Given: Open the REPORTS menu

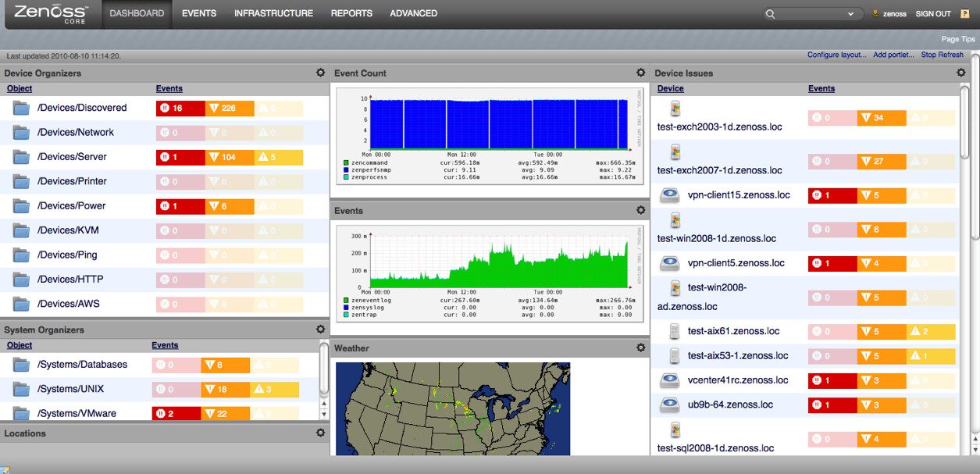Looking at the screenshot, I should click(351, 12).
